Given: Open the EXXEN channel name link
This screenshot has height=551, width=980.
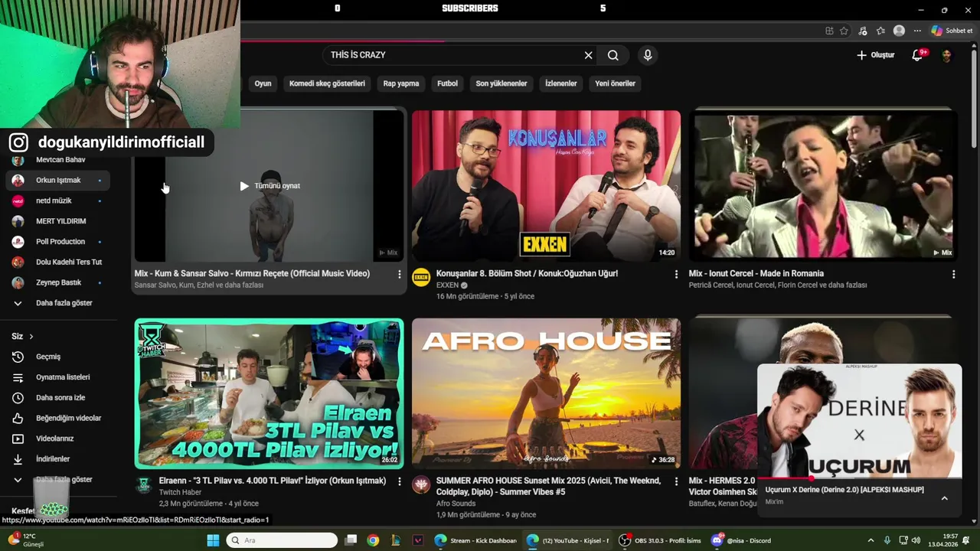Looking at the screenshot, I should [447, 285].
